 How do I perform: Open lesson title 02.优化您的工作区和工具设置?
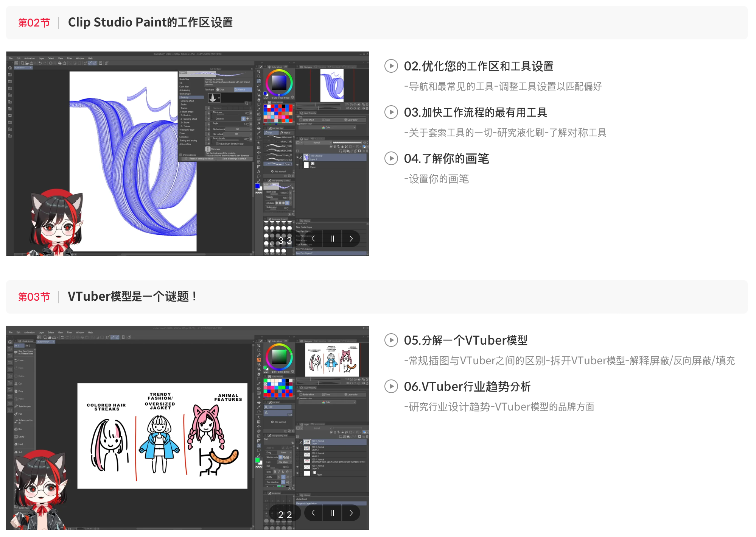pos(479,66)
